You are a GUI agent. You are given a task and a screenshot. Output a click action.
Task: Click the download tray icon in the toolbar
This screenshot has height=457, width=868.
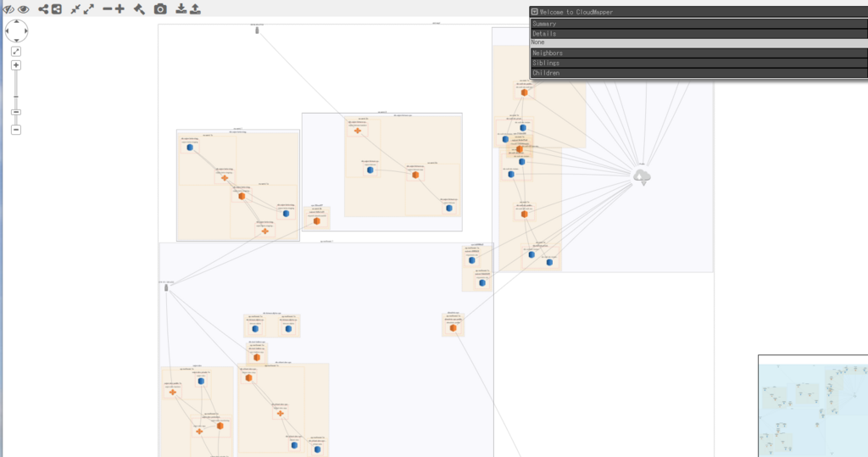[x=181, y=8]
